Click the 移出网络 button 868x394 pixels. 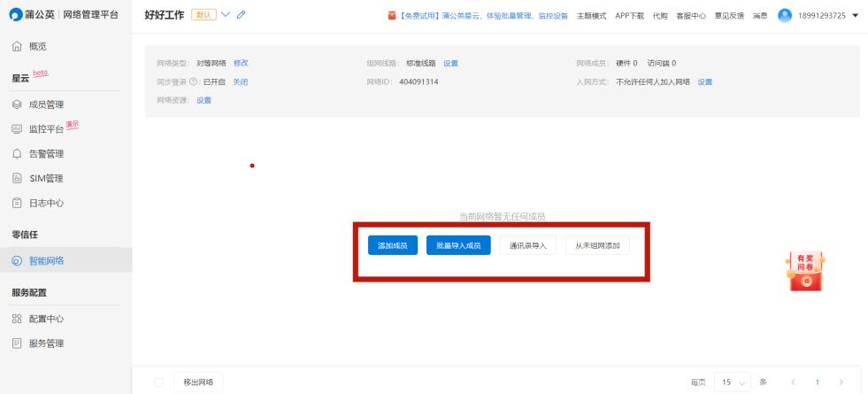coord(199,382)
